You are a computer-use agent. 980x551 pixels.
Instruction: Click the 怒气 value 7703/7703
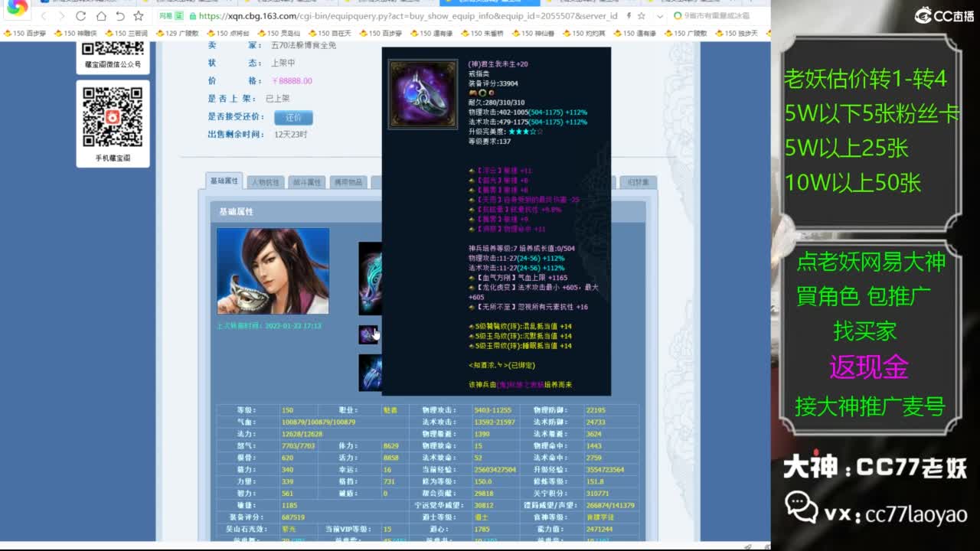pos(299,446)
